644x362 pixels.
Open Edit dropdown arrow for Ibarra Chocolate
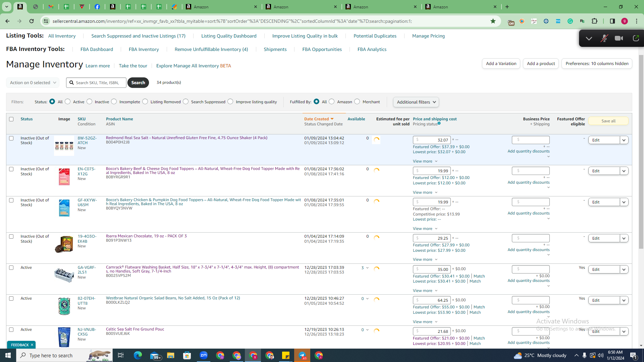pos(624,238)
